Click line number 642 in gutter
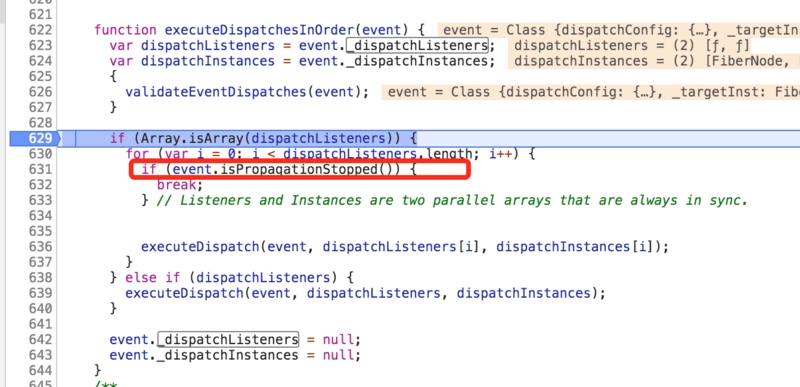Screen dimensions: 800x387 [x=40, y=339]
